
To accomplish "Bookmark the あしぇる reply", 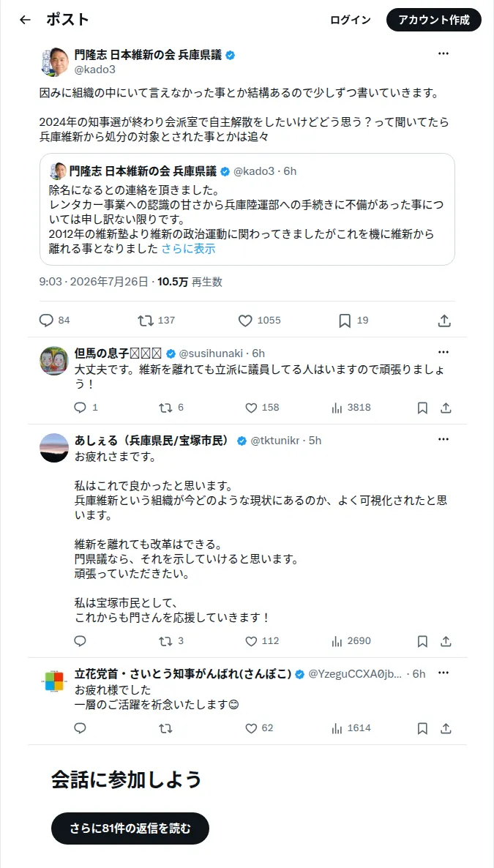I will pos(422,642).
